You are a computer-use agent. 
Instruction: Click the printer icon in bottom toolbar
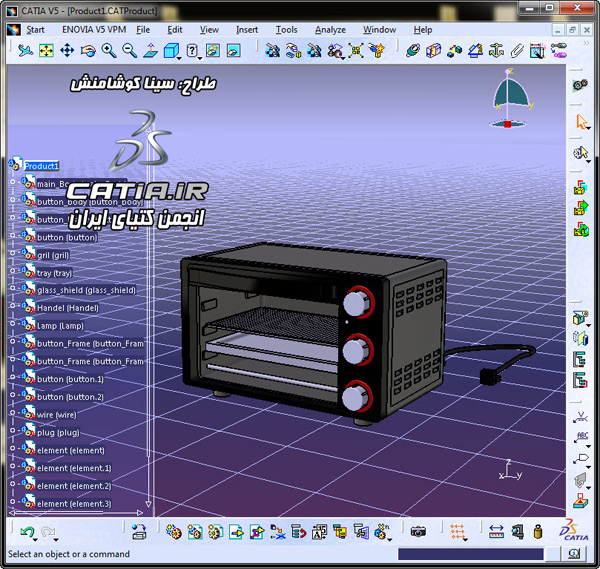pyautogui.click(x=139, y=532)
